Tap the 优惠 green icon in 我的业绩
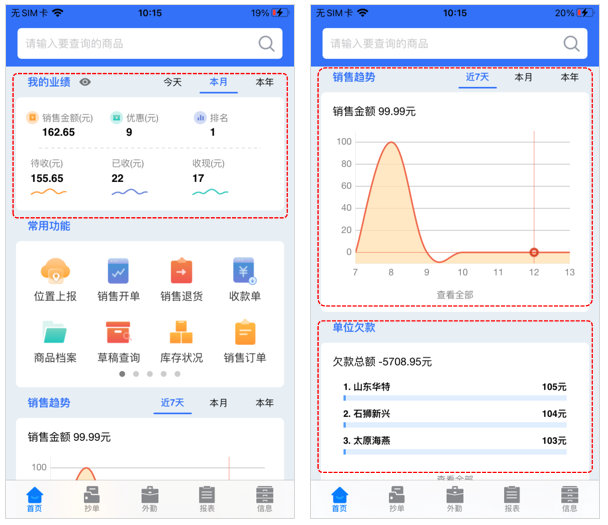The image size is (608, 525). (x=116, y=117)
